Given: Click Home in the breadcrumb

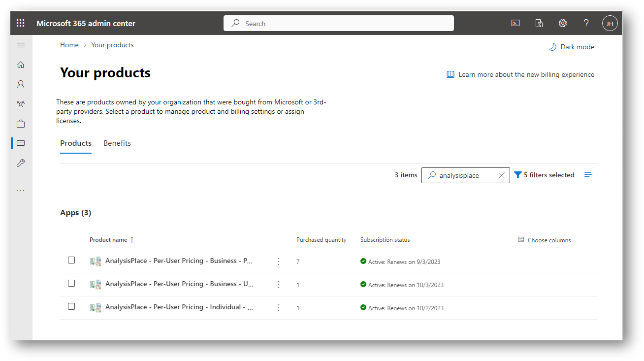Looking at the screenshot, I should pos(69,45).
